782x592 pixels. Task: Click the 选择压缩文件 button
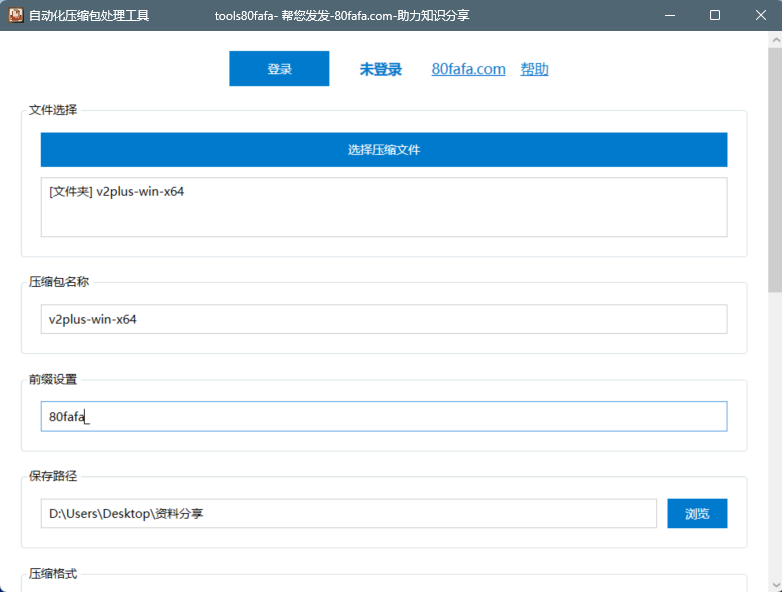click(383, 150)
